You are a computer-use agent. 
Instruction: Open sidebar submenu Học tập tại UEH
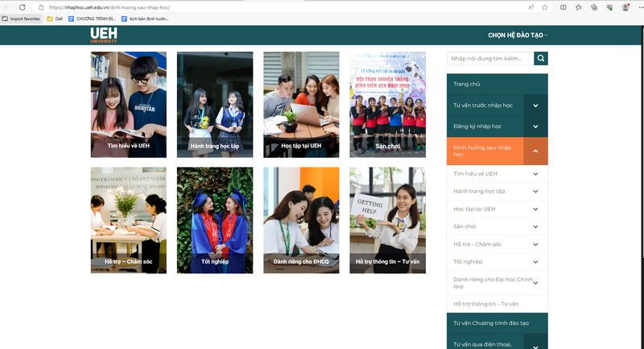click(x=474, y=209)
